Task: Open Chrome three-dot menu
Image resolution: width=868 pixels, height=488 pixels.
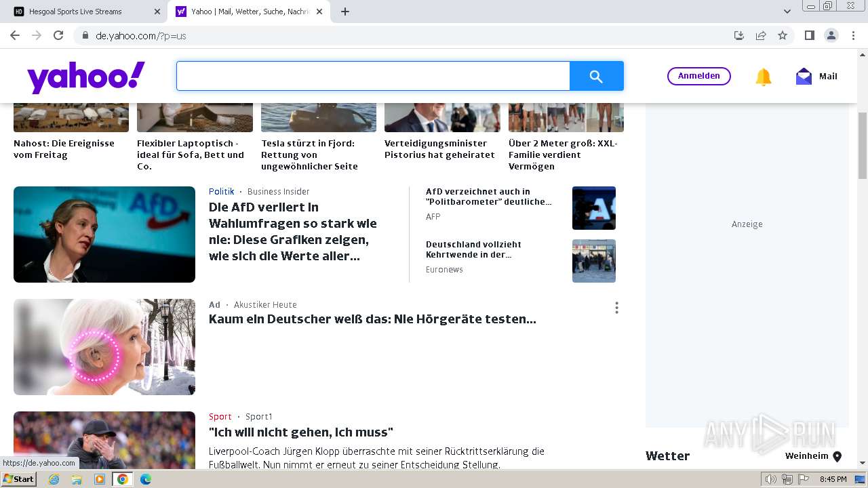Action: (852, 35)
